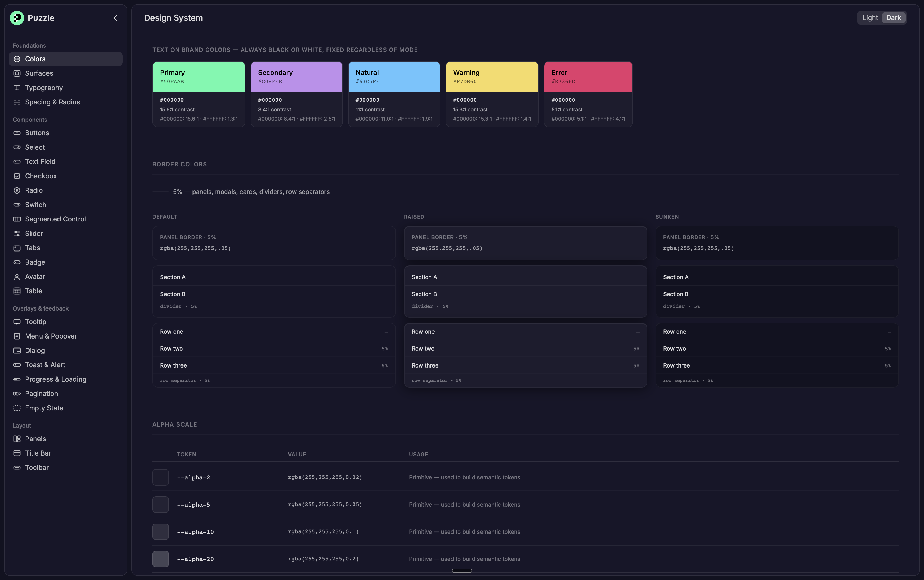Click the Select component icon
The image size is (924, 580).
pyautogui.click(x=17, y=147)
